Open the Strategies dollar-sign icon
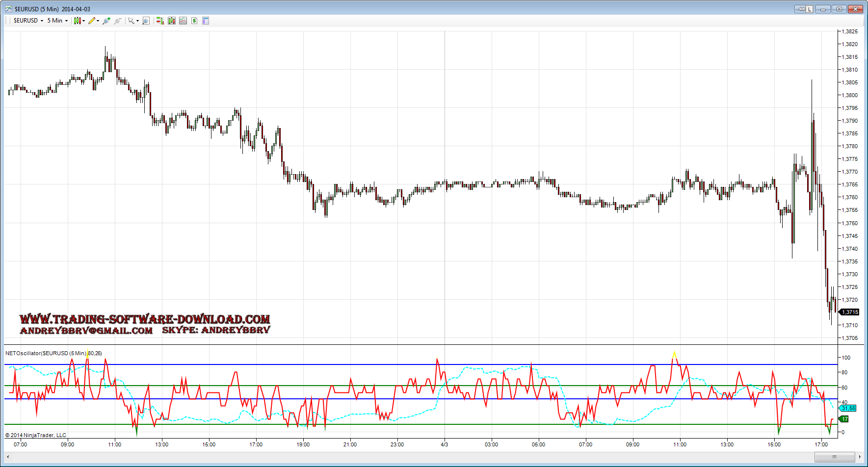 click(x=194, y=21)
